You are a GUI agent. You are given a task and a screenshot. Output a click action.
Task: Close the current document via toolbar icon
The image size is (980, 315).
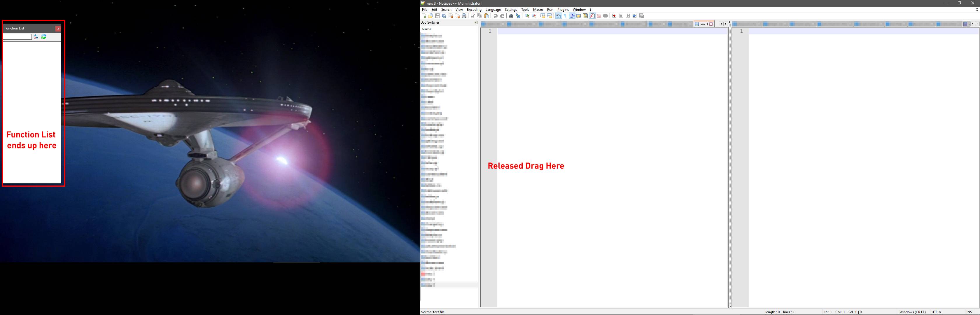pos(451,16)
